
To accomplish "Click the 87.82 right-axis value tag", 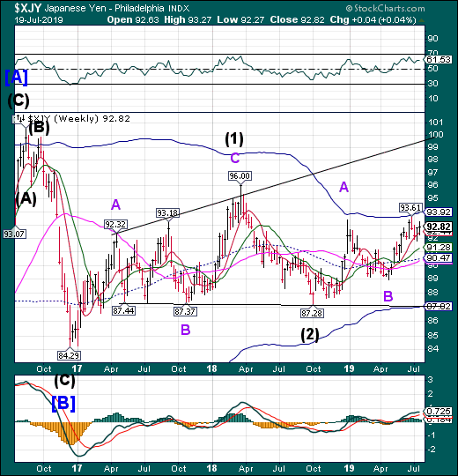I will pos(439,306).
